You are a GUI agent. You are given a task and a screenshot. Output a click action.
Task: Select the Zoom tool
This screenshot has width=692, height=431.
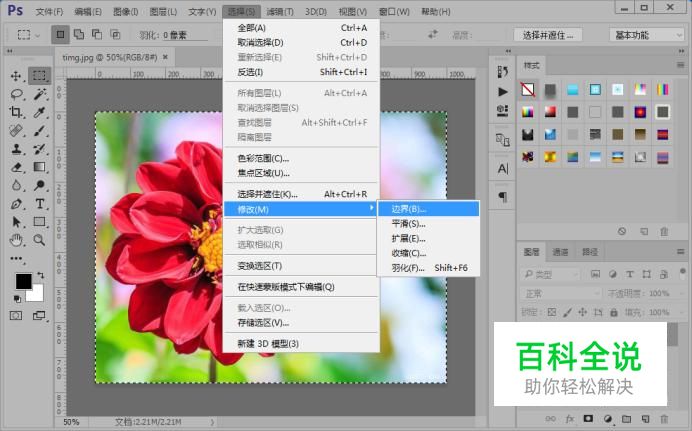pyautogui.click(x=40, y=240)
